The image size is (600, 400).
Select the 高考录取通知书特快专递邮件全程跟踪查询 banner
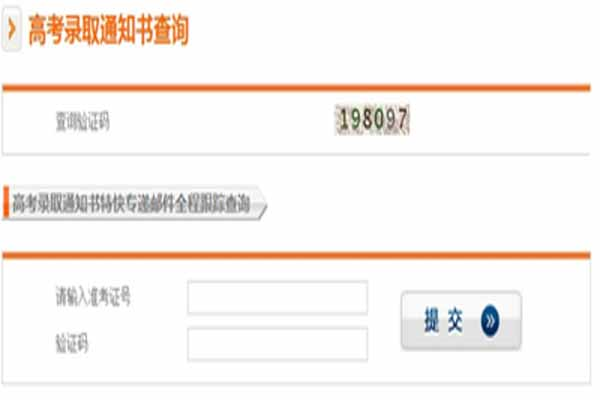(135, 202)
